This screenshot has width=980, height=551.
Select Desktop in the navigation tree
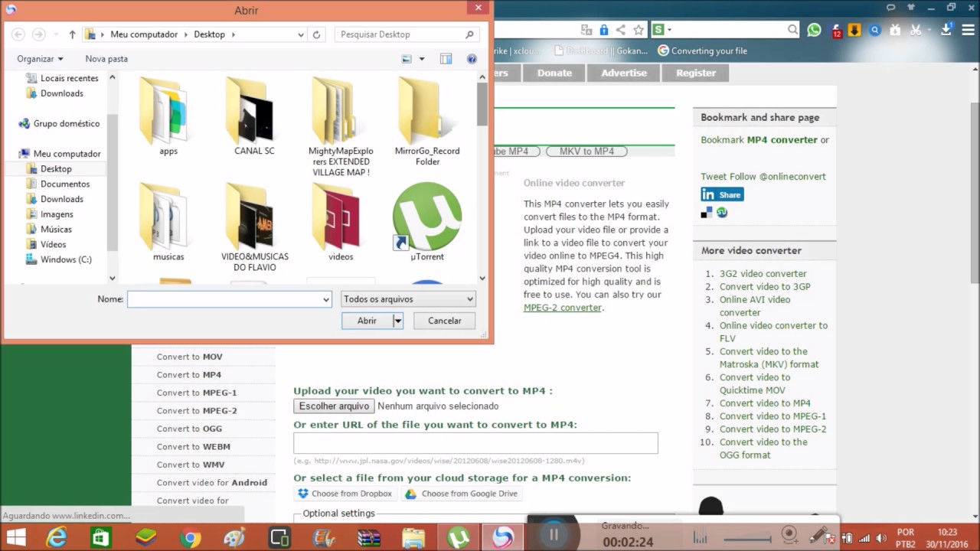click(56, 168)
